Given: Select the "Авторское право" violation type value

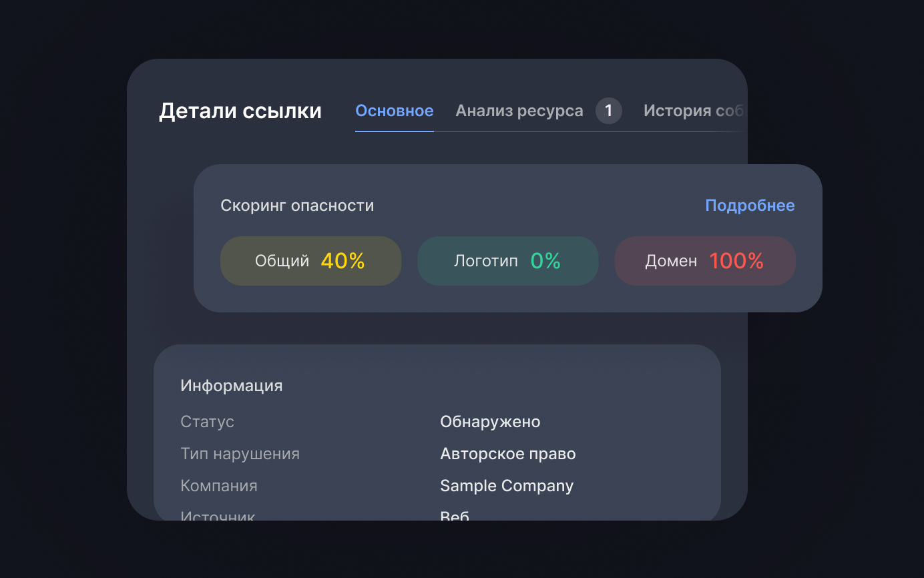Looking at the screenshot, I should point(507,453).
